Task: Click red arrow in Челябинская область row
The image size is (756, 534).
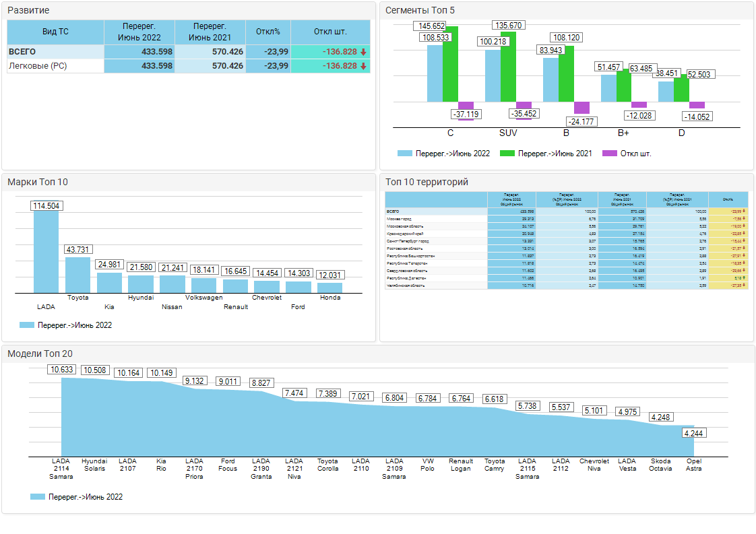Action: tap(743, 286)
